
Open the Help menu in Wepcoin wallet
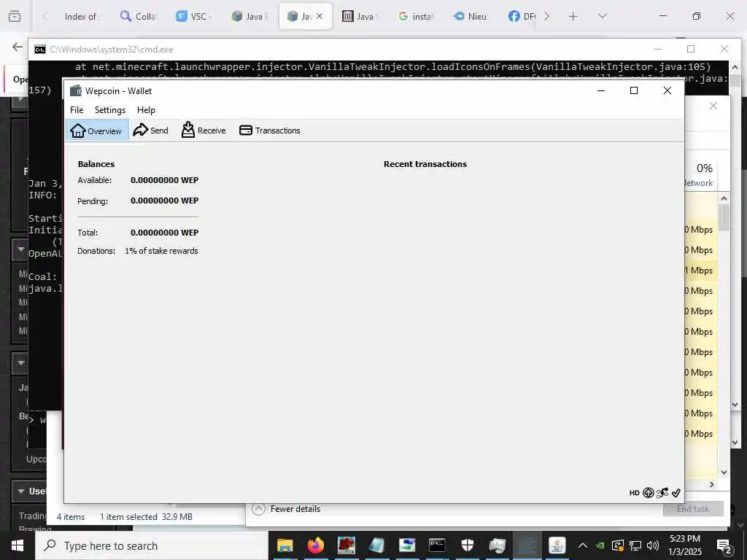point(146,110)
